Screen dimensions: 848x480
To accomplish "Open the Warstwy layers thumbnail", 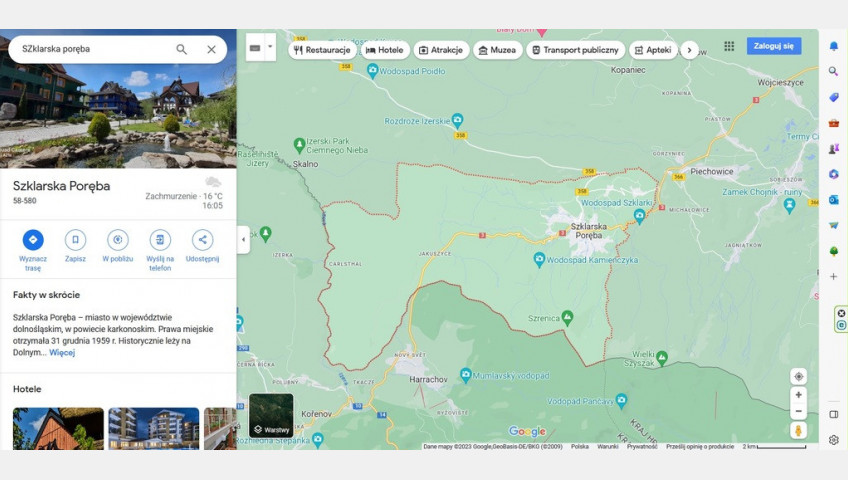I will pos(271,415).
